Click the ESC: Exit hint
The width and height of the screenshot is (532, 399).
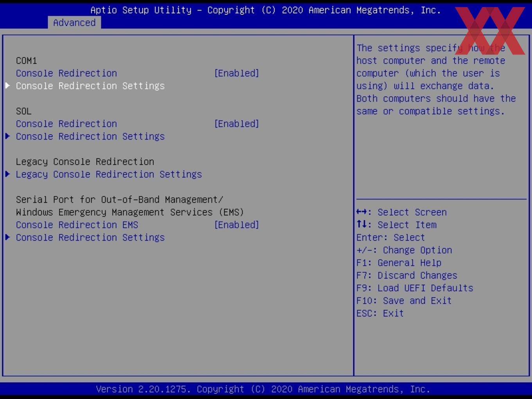(380, 313)
